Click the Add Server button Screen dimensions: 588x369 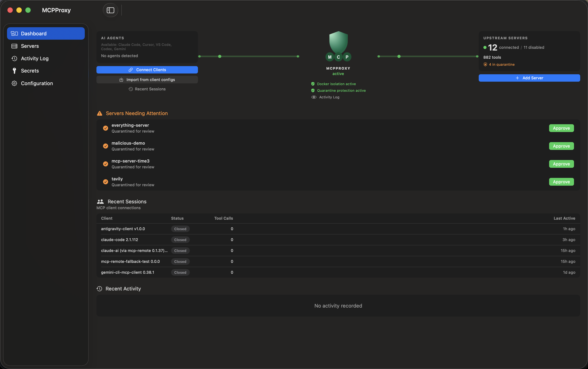point(529,78)
